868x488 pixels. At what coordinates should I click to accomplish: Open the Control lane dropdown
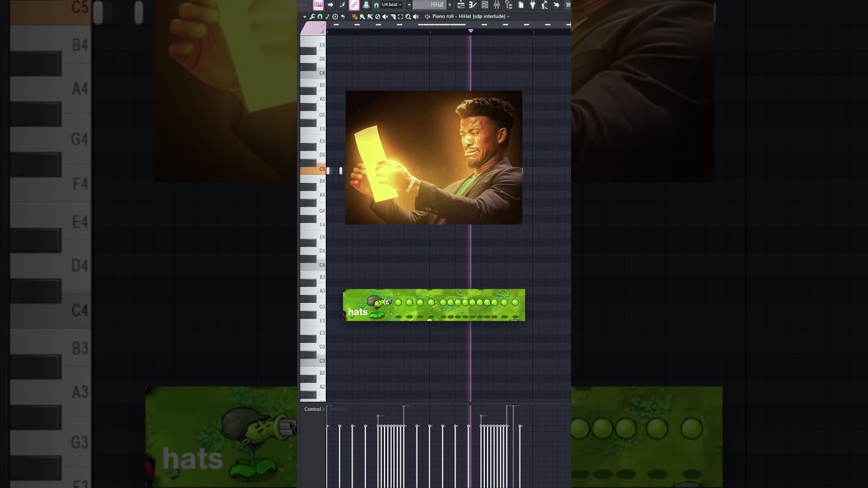tap(315, 409)
